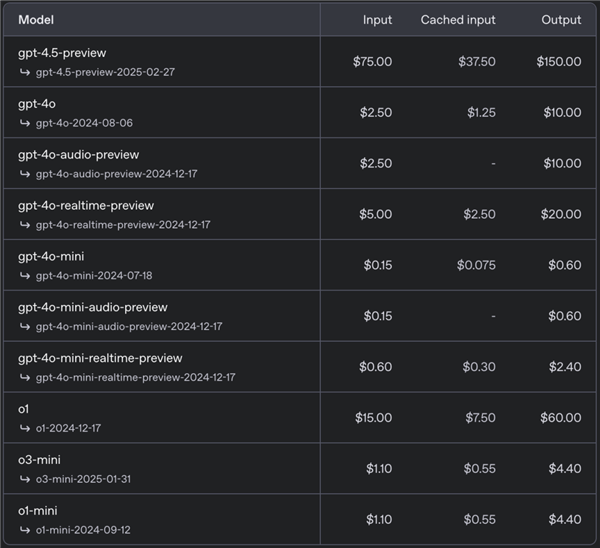Screen dimensions: 600x548
Task: Click the o1 model name
Action: (x=24, y=409)
